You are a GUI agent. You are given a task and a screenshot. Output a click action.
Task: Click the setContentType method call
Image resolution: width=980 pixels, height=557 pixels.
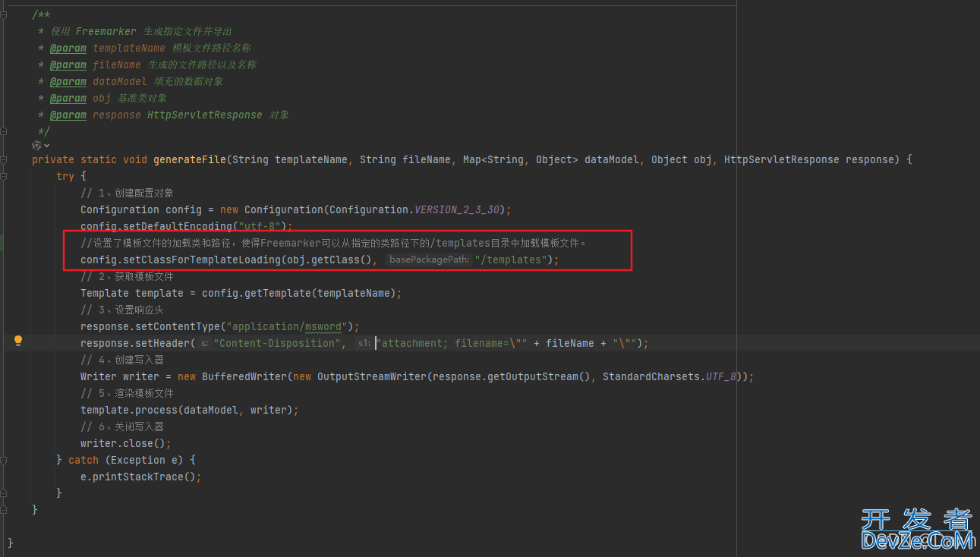[x=178, y=326]
